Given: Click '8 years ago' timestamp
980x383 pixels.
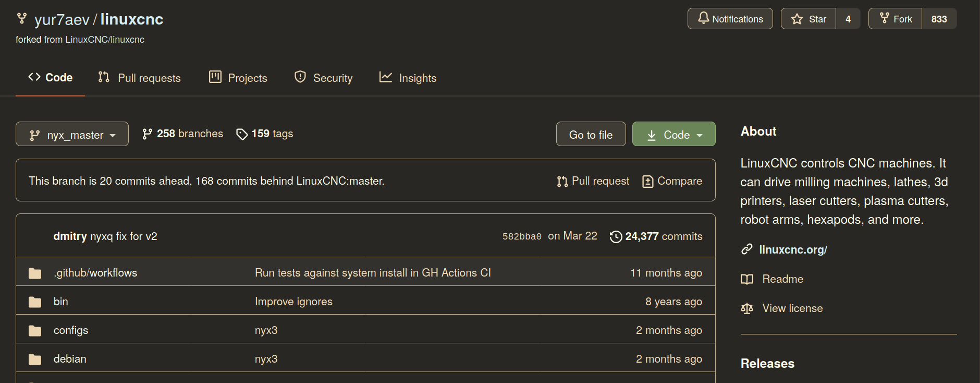Looking at the screenshot, I should 673,302.
